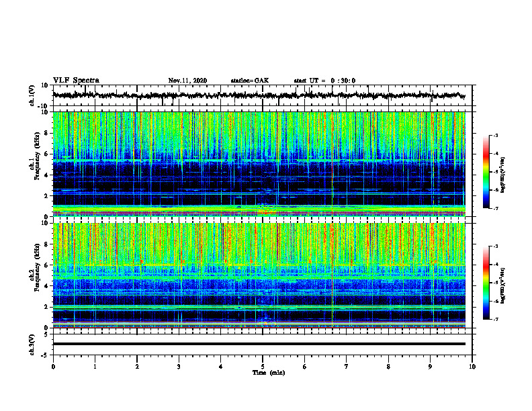Click inside the ch.1 spectrogram panel

259,164
